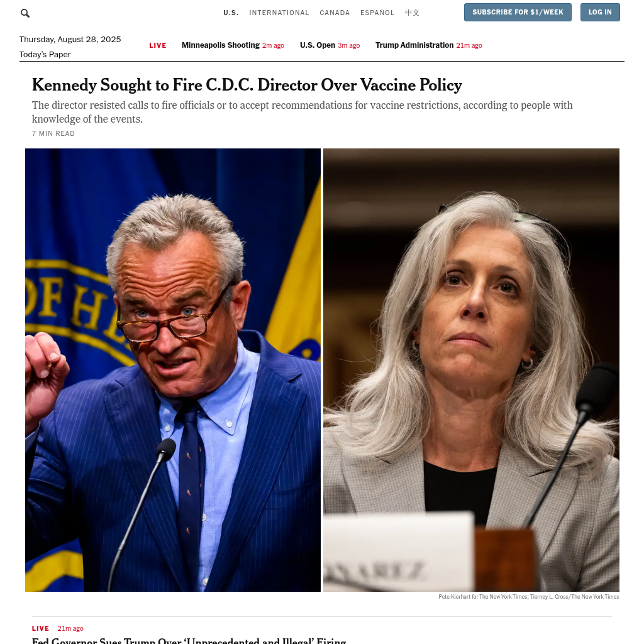Click Thursday, August 28, 2025 date text

coord(70,40)
